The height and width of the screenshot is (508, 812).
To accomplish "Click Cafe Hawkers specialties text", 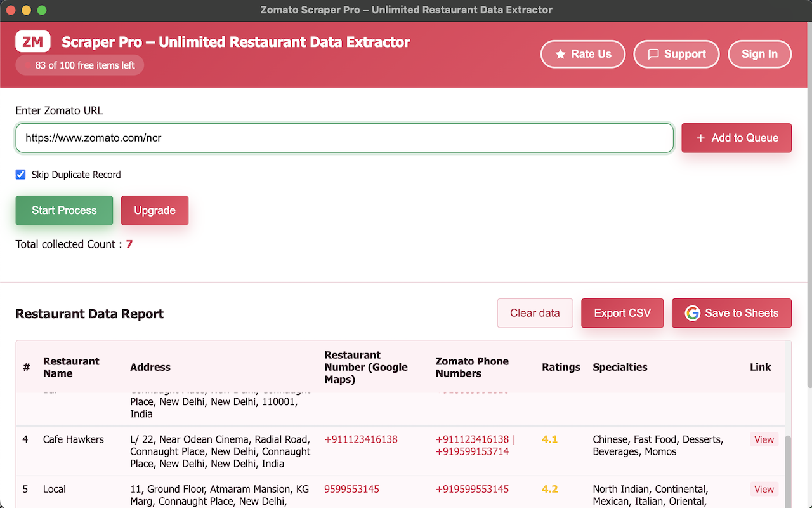I will (657, 445).
